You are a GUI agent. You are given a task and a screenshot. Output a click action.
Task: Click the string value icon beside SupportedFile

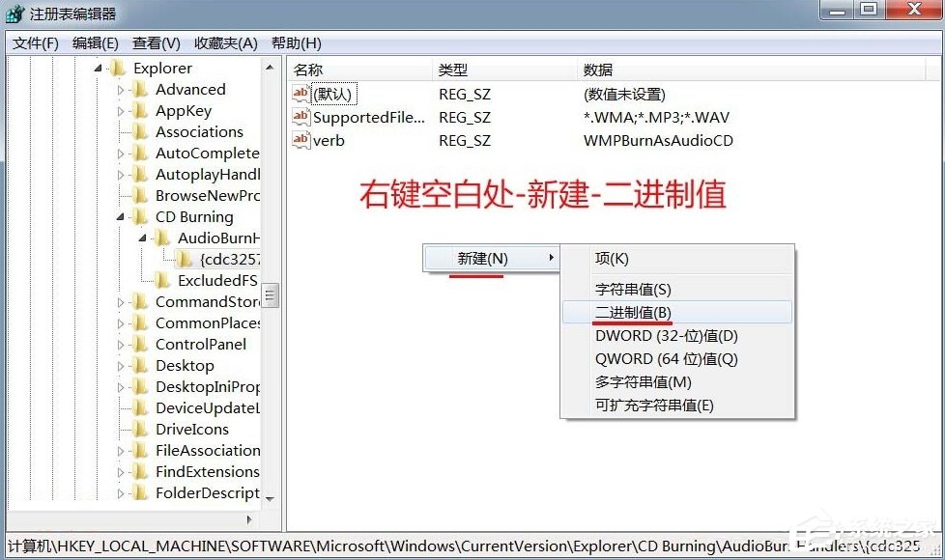click(301, 117)
